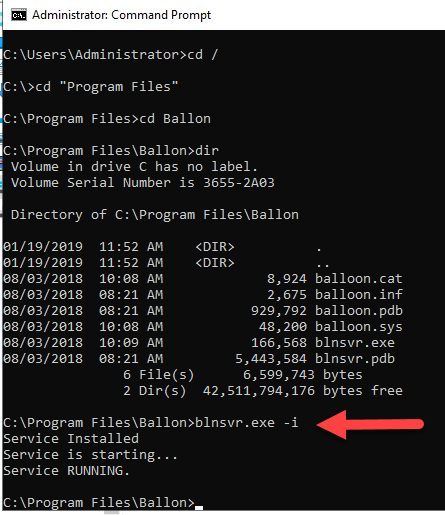445x515 pixels.
Task: Click the cd "Program Files" command
Action: 106,87
